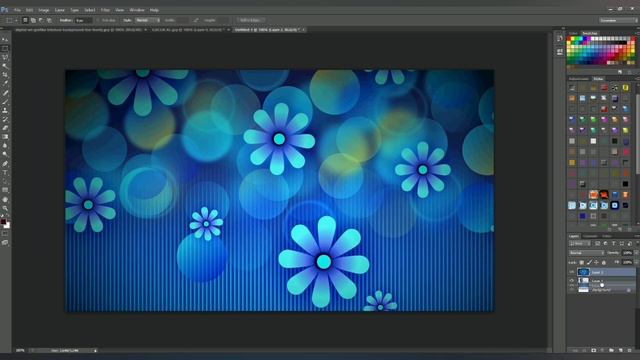Switch to the Channels tab

[590, 236]
